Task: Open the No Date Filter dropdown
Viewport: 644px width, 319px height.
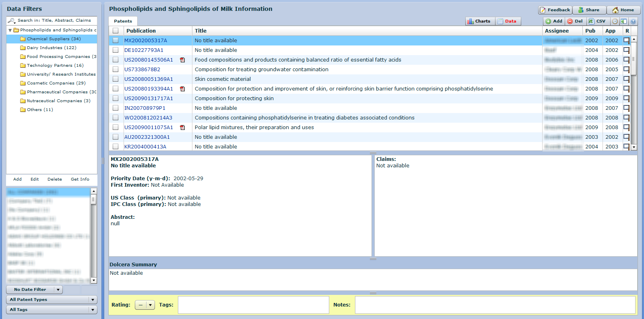Action: (x=34, y=290)
